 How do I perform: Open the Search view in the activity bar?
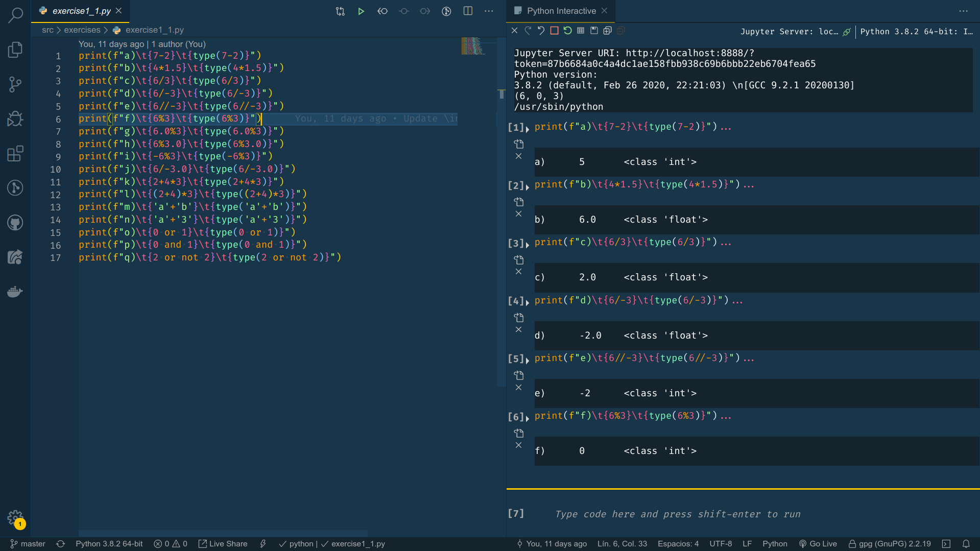click(15, 15)
